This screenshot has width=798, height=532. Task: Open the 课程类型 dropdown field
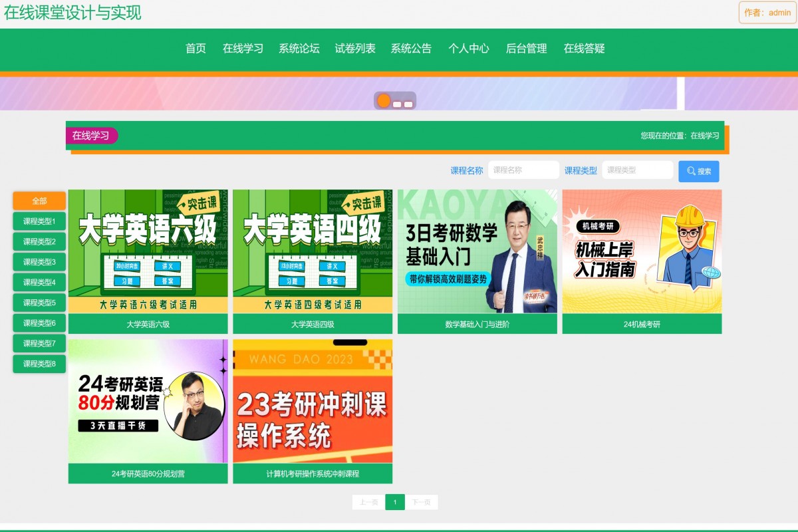tap(636, 170)
